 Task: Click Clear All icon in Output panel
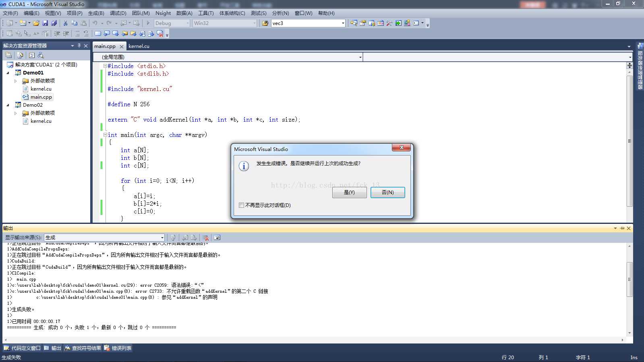(205, 238)
